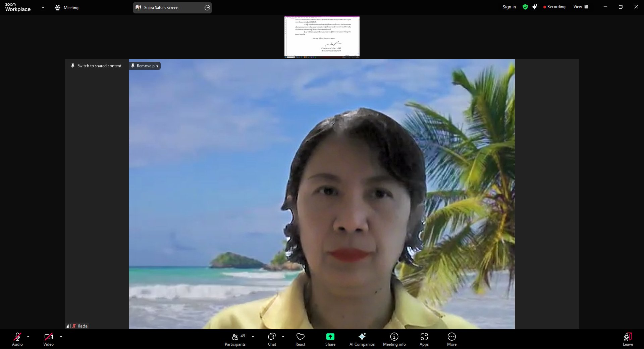Switch to shared content view

point(96,66)
